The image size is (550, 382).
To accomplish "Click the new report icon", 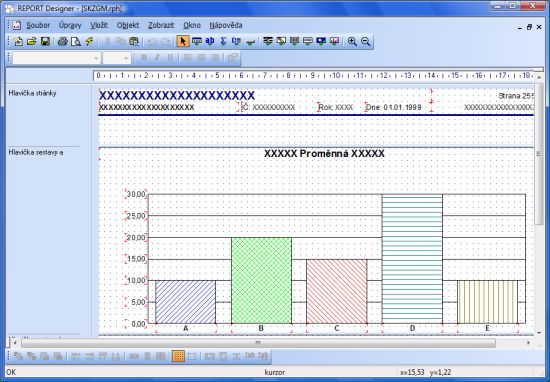I will (18, 41).
